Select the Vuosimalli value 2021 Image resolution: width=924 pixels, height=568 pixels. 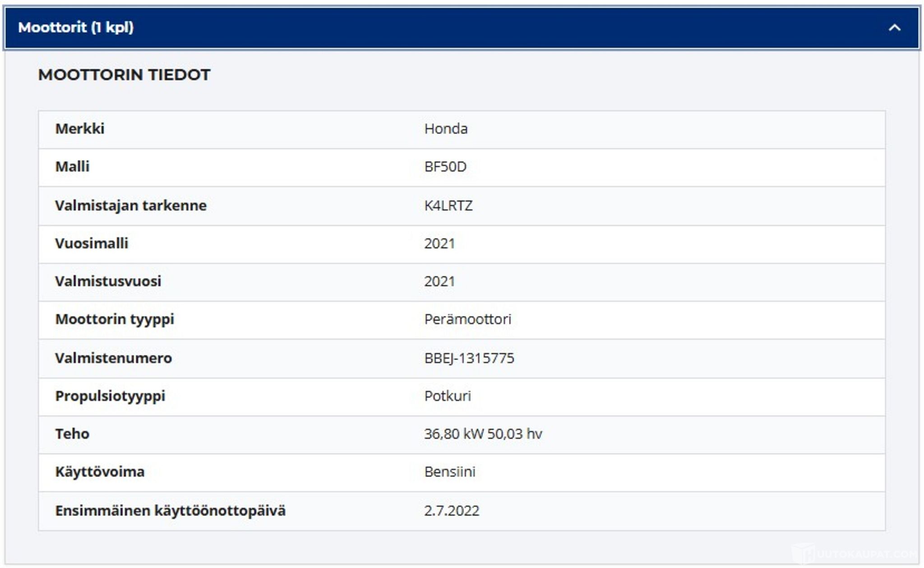[x=439, y=243]
